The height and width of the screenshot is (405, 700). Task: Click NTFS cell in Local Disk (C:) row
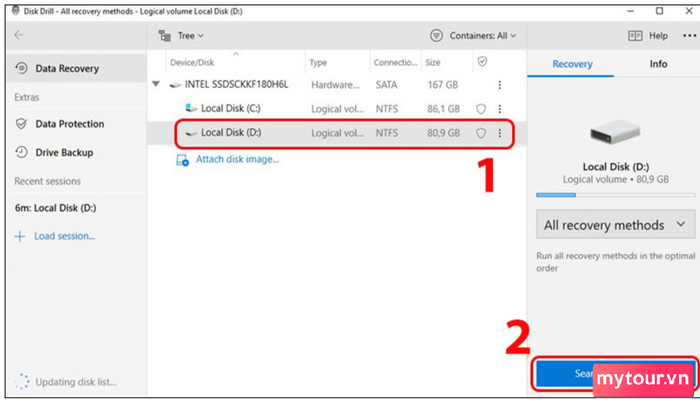(x=387, y=109)
